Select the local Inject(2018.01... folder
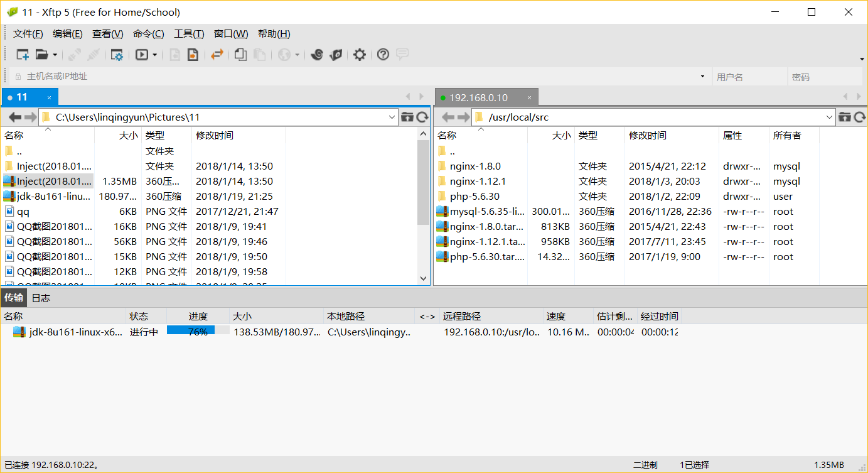 47,166
